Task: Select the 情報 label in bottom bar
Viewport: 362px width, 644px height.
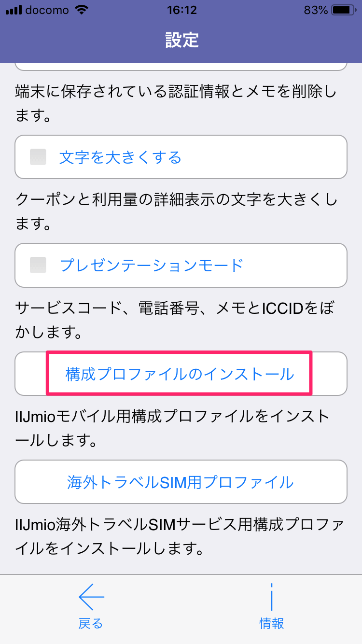Action: 271,623
